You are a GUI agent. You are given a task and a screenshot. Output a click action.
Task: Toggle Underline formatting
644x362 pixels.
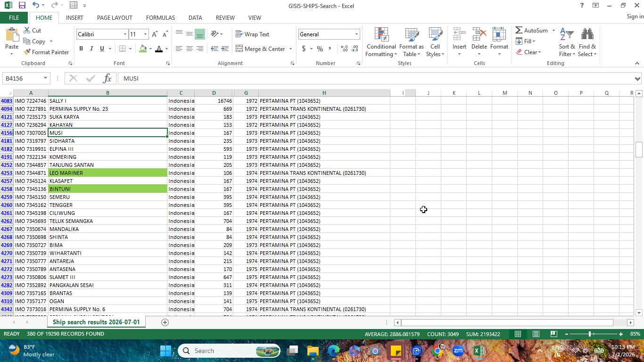coord(102,49)
